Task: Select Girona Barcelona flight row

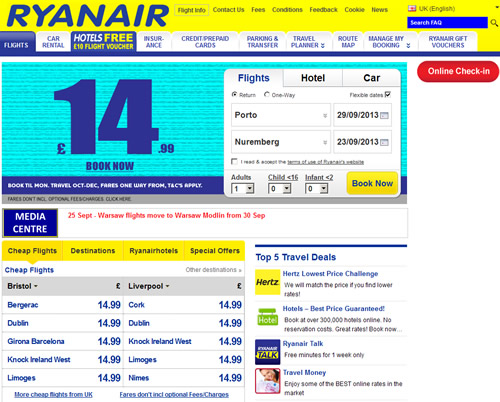Action: pos(63,341)
